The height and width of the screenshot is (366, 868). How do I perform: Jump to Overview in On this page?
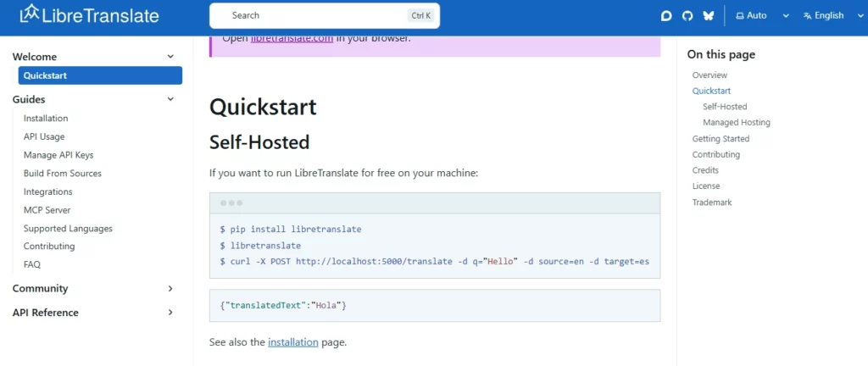(x=709, y=75)
